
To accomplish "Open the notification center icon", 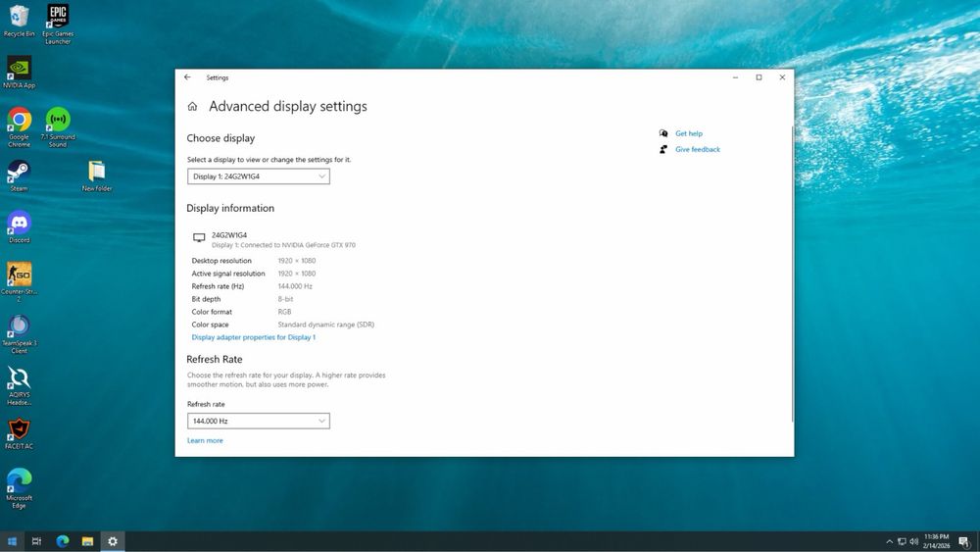I will 964,541.
